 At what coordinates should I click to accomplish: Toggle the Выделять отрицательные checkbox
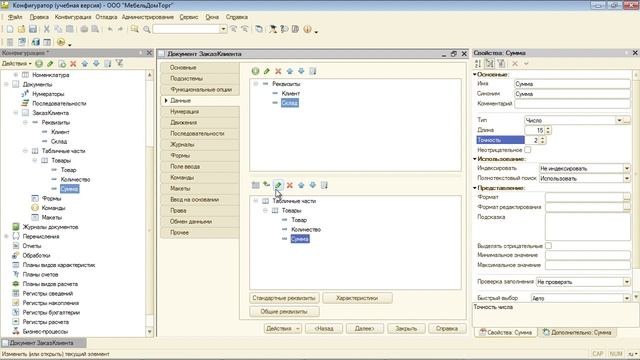click(549, 245)
